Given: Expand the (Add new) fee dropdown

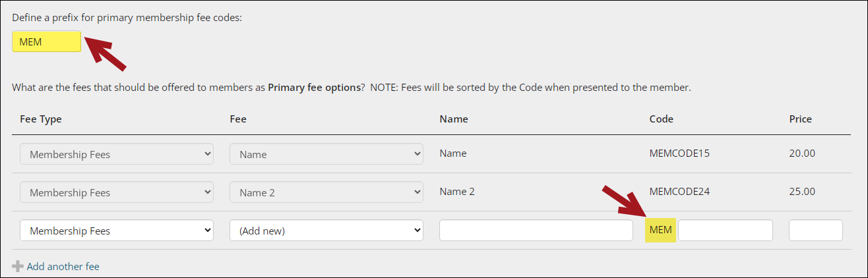Looking at the screenshot, I should 326,231.
